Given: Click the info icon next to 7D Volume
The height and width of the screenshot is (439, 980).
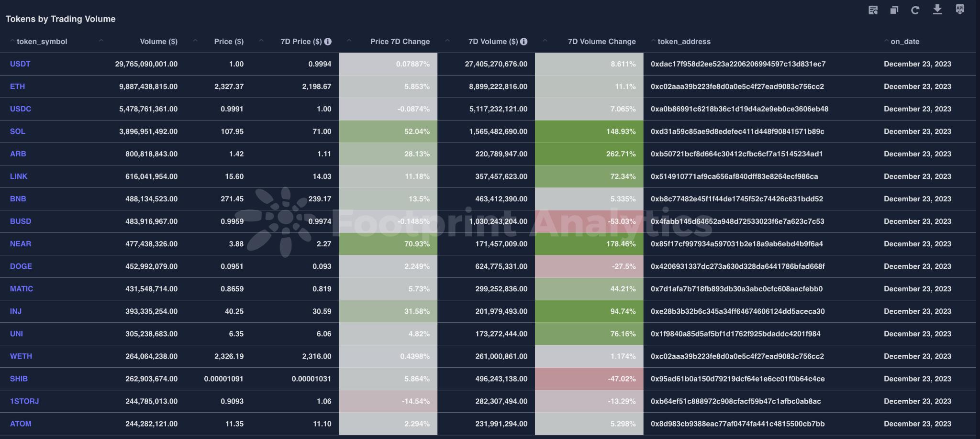Looking at the screenshot, I should tap(524, 41).
